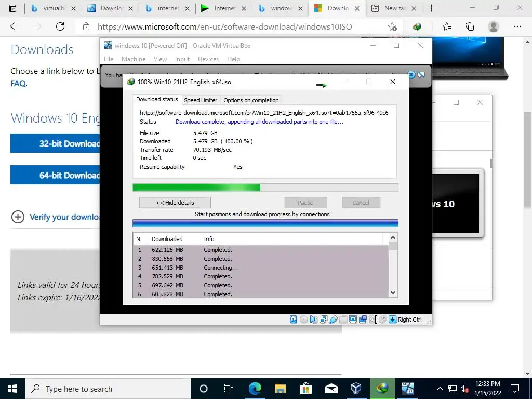Show hidden system tray icons
This screenshot has width=532, height=399.
(x=440, y=389)
